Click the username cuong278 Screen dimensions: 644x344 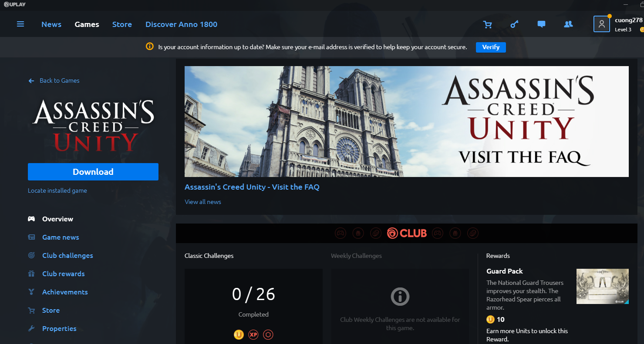click(629, 20)
